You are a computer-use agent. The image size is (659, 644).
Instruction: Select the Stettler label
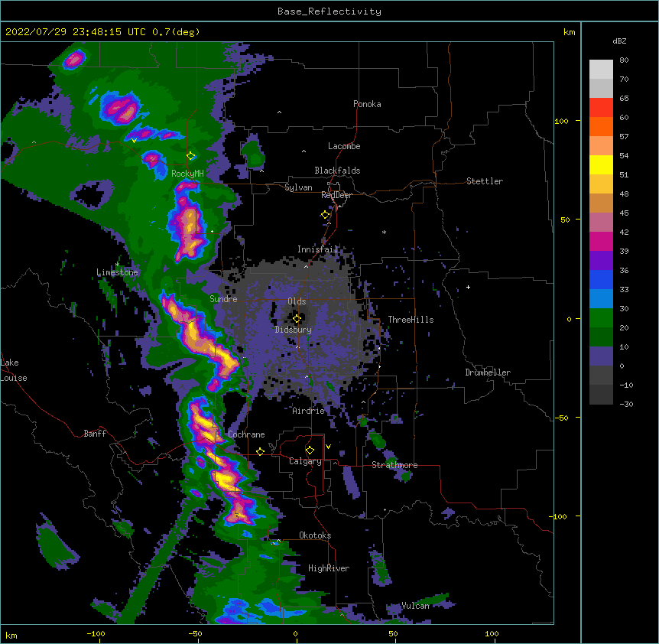click(485, 181)
